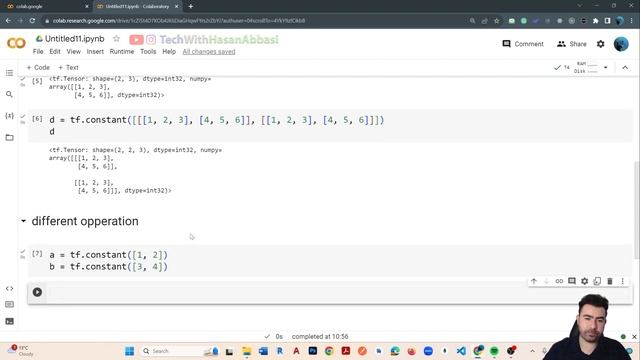Go back in the browser
Image resolution: width=640 pixels, height=360 pixels.
click(x=8, y=20)
